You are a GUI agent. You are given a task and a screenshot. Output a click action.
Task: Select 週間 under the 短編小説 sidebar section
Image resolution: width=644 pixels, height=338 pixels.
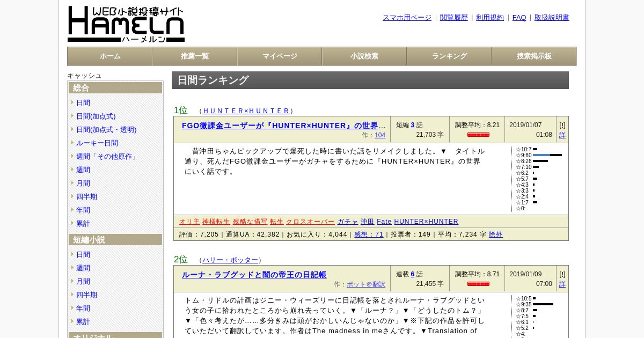(83, 268)
